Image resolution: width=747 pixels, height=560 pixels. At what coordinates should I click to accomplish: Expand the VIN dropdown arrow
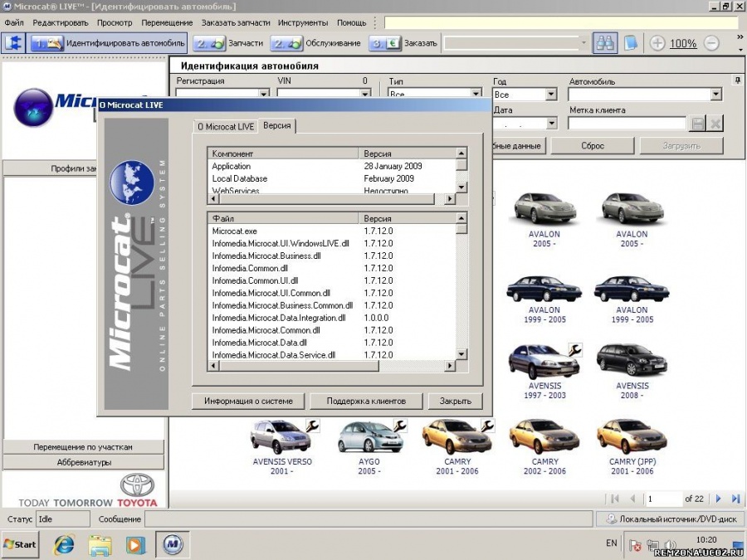(365, 93)
